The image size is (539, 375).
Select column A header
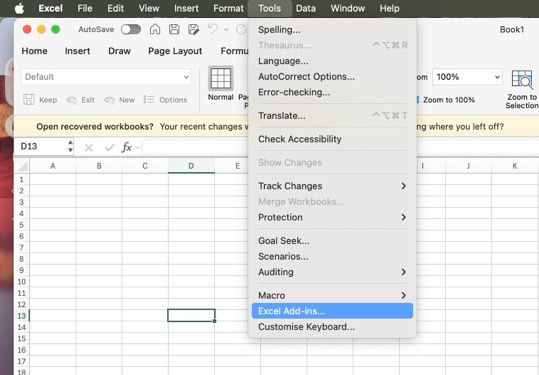pyautogui.click(x=53, y=166)
